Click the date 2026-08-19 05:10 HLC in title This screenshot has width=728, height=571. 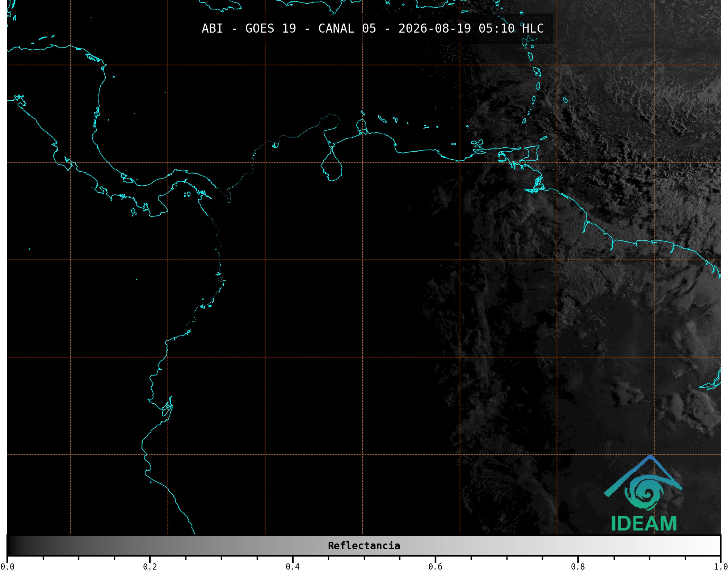(471, 28)
